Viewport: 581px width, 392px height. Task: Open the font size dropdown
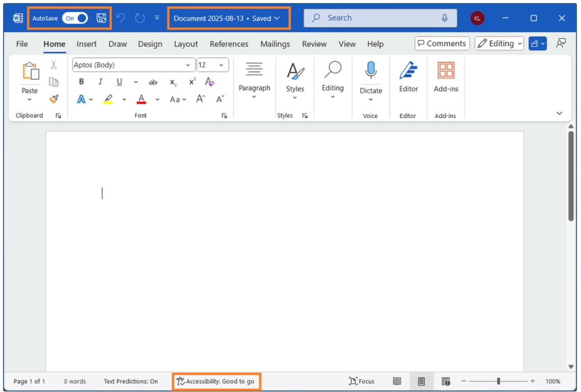(221, 65)
